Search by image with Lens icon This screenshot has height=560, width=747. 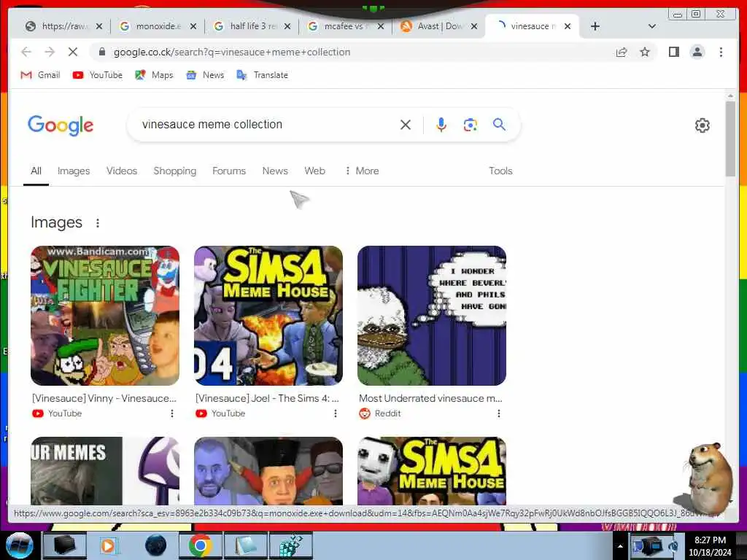tap(471, 125)
